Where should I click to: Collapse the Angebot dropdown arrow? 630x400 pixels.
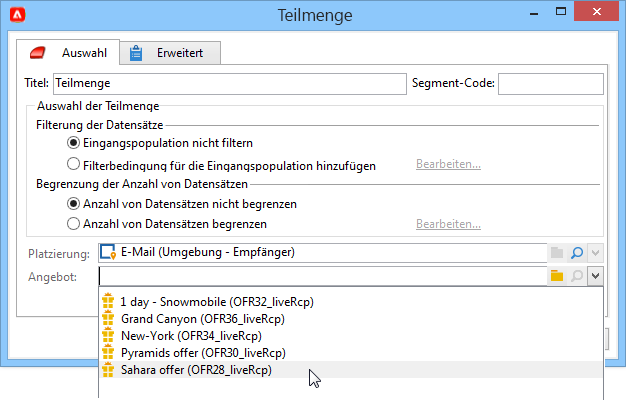click(x=595, y=276)
